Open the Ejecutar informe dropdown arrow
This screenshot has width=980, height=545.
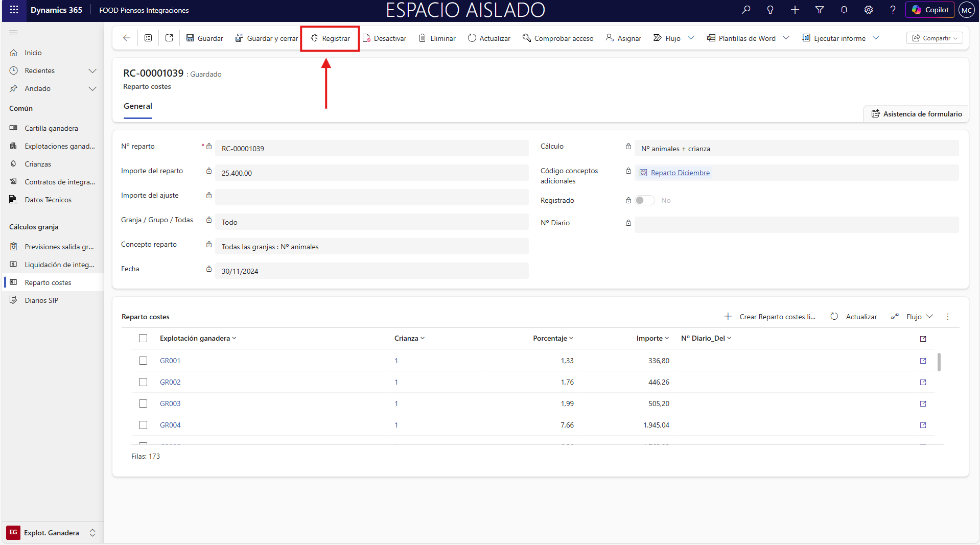pos(876,38)
